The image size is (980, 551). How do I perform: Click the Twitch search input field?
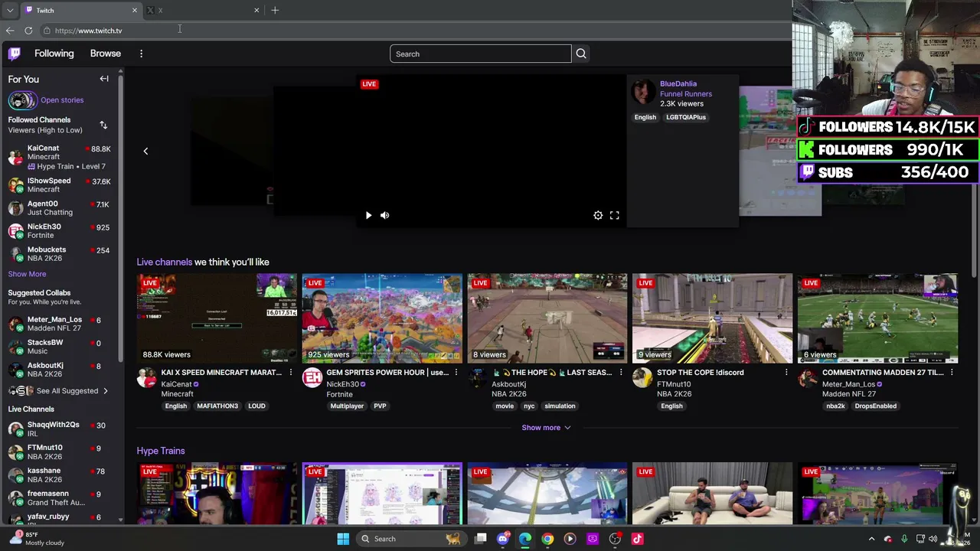coord(480,54)
